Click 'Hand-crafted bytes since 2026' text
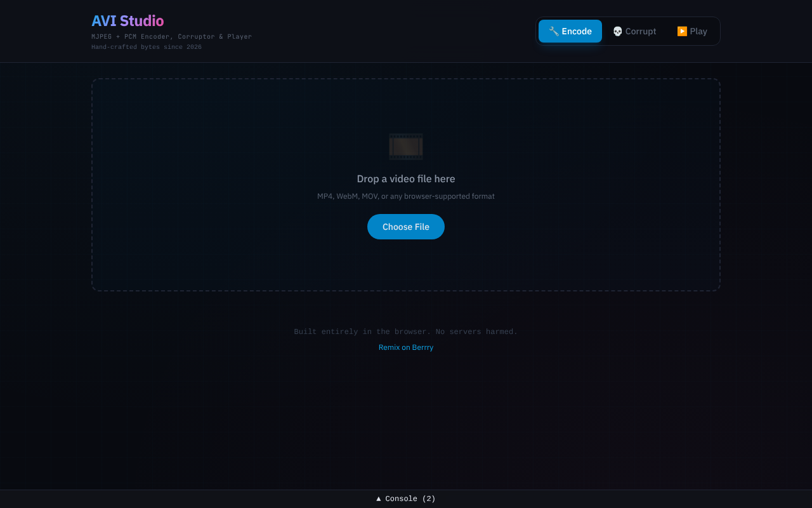This screenshot has width=812, height=508. pos(147,47)
